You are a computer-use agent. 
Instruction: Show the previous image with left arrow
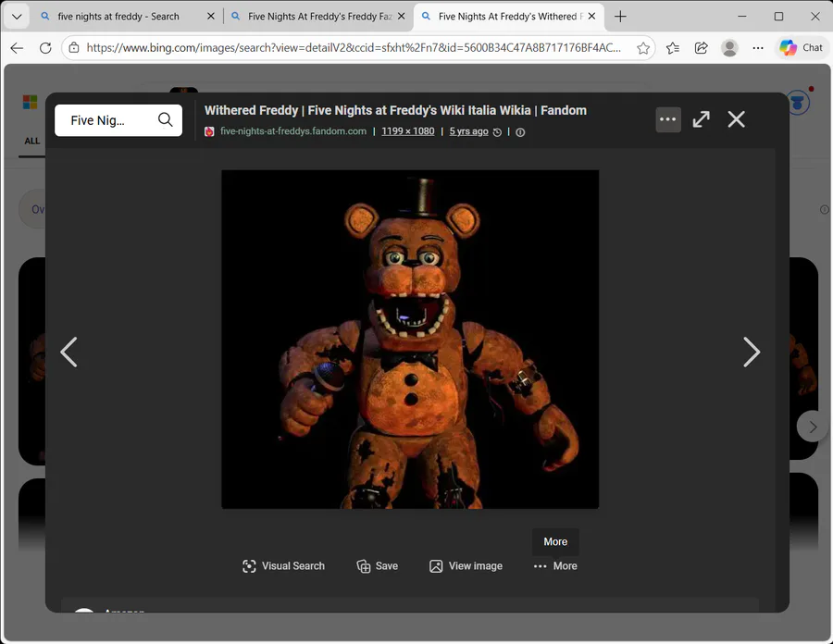tap(69, 352)
